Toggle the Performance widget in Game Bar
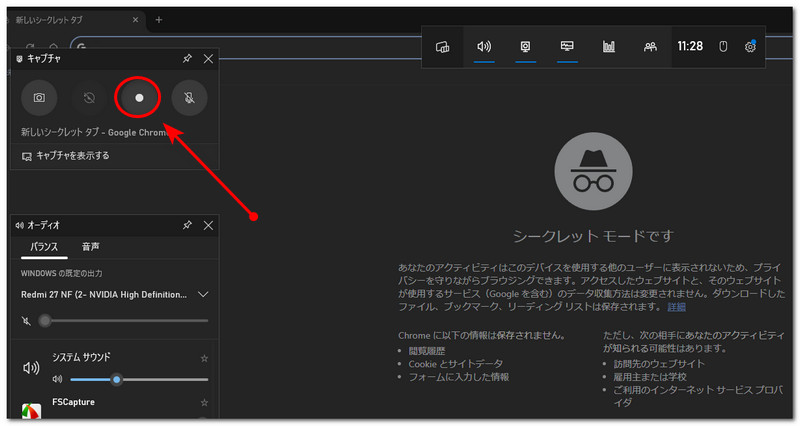 tap(567, 46)
